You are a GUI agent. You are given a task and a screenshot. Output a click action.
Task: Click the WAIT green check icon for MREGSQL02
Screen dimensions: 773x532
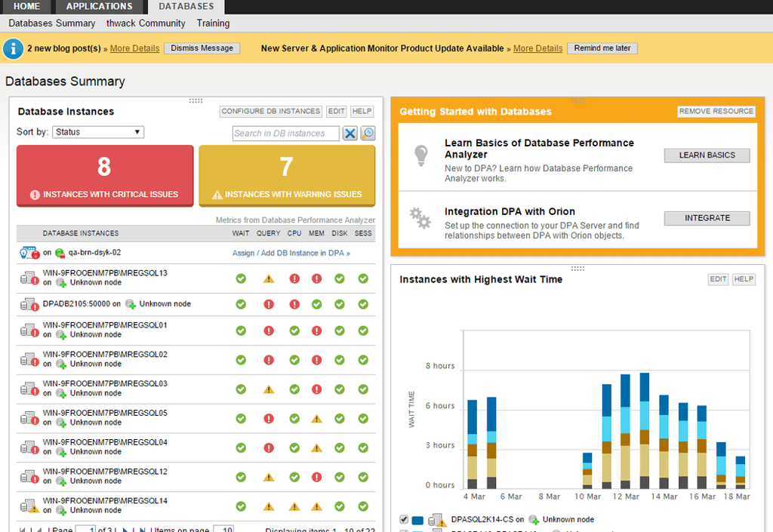(x=241, y=360)
